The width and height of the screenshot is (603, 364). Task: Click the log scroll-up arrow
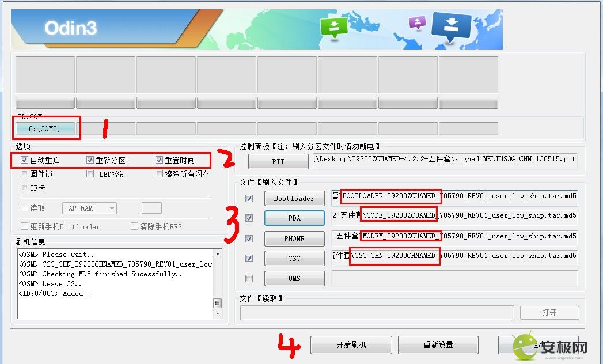point(218,254)
